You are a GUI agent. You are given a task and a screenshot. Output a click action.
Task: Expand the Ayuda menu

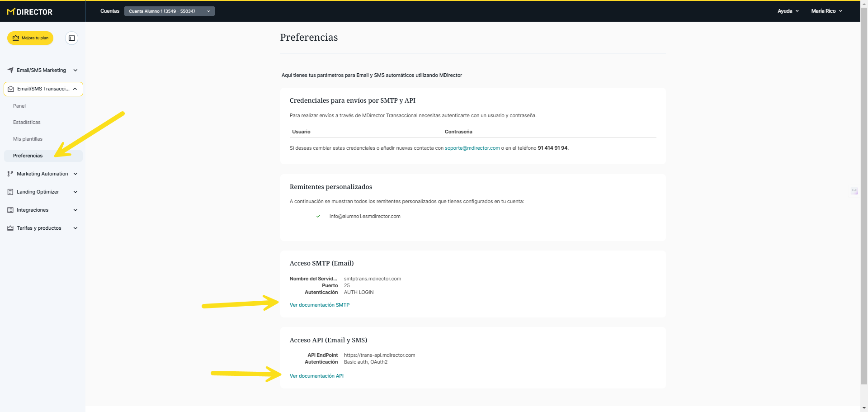[x=788, y=11]
